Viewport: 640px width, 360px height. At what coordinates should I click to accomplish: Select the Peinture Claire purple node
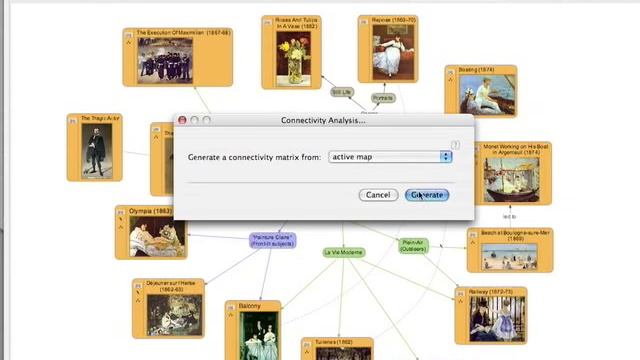tap(273, 240)
